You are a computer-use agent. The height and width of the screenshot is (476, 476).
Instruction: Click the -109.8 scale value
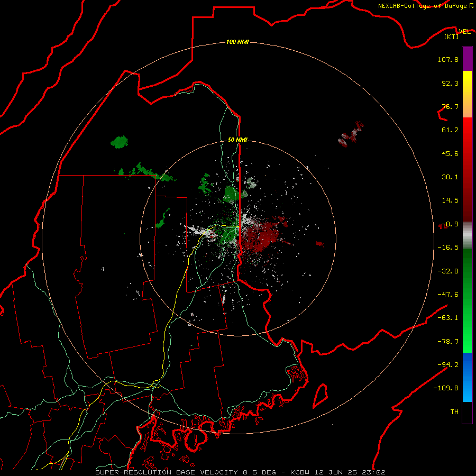pyautogui.click(x=446, y=388)
